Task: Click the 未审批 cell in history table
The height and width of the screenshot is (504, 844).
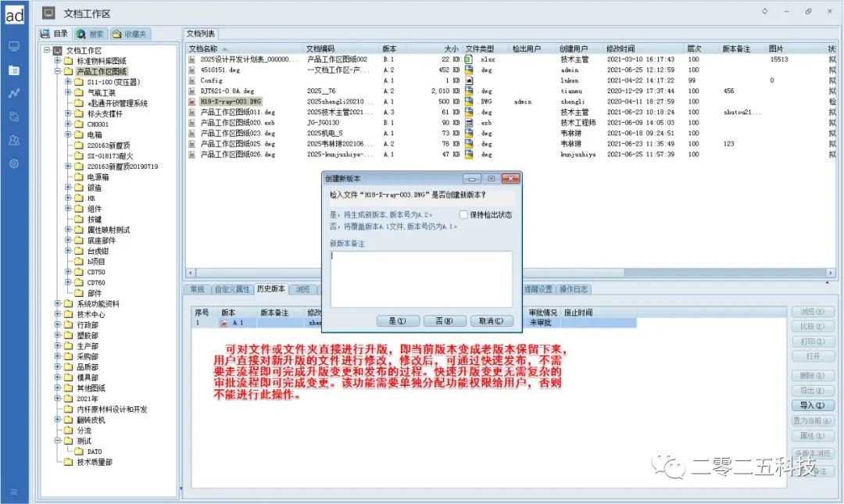Action: tap(541, 323)
